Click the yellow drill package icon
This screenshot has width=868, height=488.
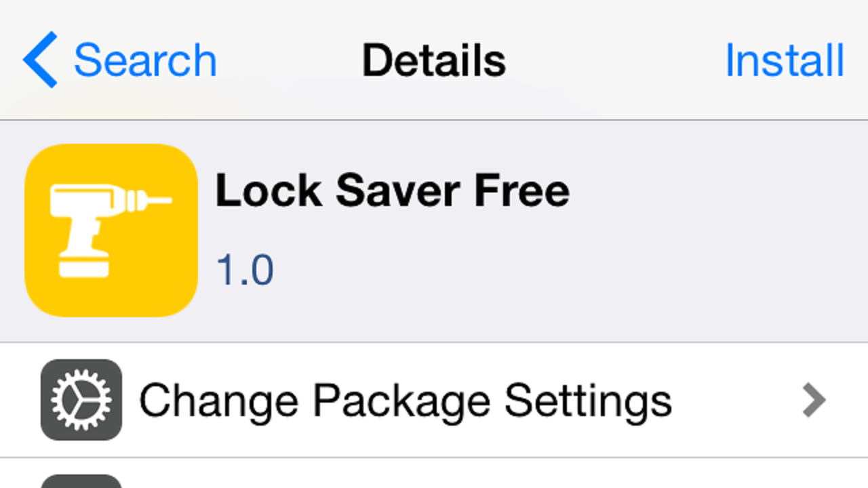111,230
